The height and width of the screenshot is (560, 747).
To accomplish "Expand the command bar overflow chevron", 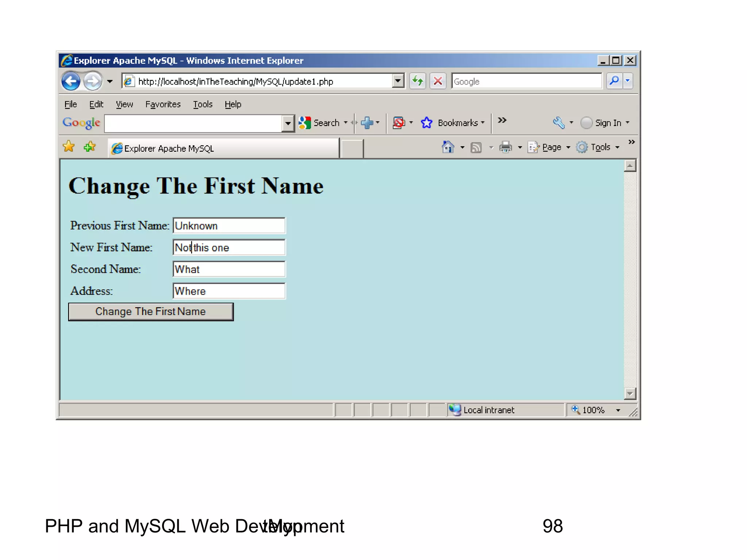I will [x=632, y=142].
